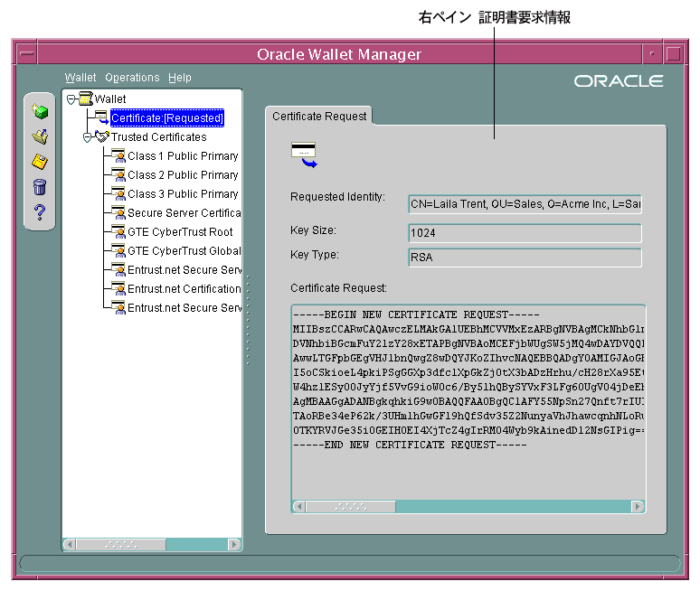
Task: Click the certificate icon for GTE CyberTrust Global
Action: click(x=118, y=250)
